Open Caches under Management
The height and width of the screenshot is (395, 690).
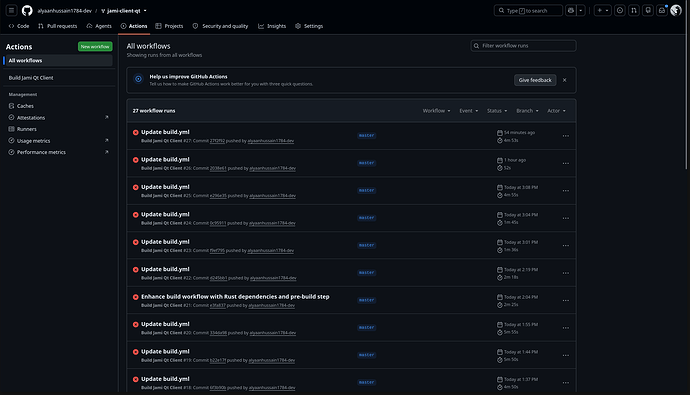pyautogui.click(x=58, y=106)
